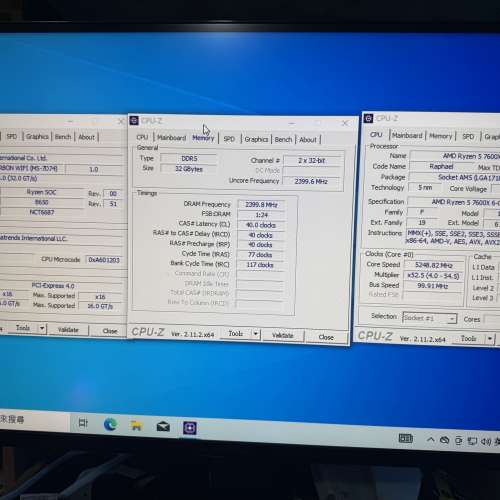Open the SPD tab in the right CPU-Z window
This screenshot has height=500, width=500.
pos(468,136)
